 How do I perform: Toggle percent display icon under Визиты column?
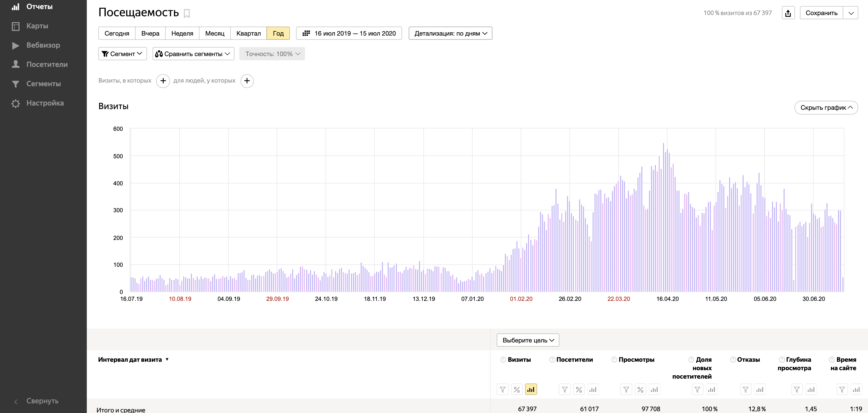pyautogui.click(x=517, y=389)
